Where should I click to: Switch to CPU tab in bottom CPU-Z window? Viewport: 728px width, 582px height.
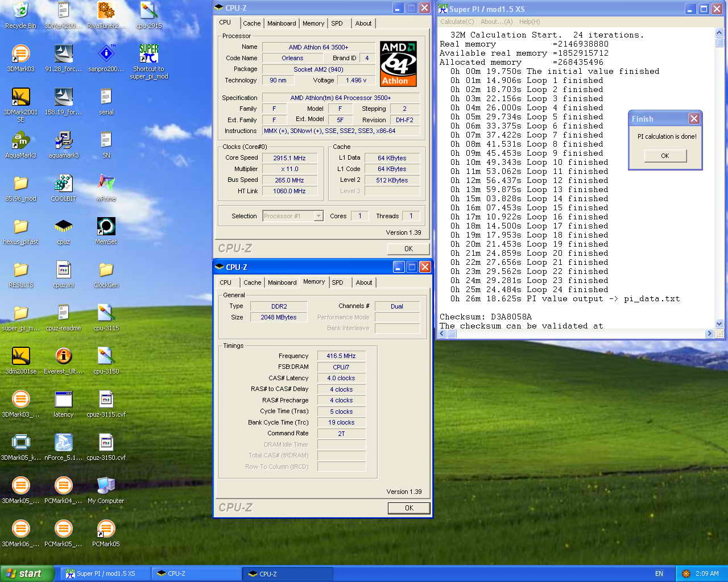pyautogui.click(x=226, y=282)
